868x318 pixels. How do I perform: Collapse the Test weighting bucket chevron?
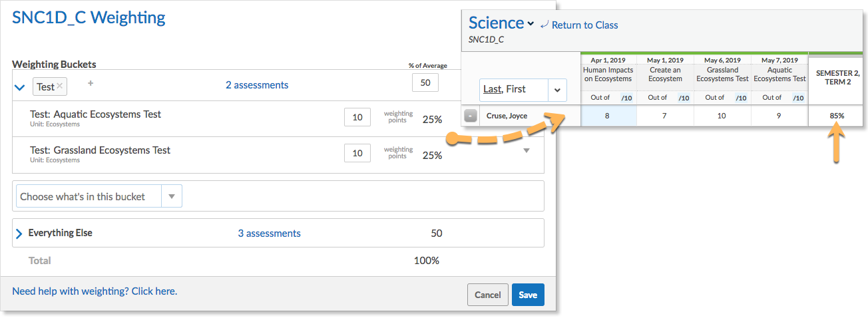[x=20, y=87]
